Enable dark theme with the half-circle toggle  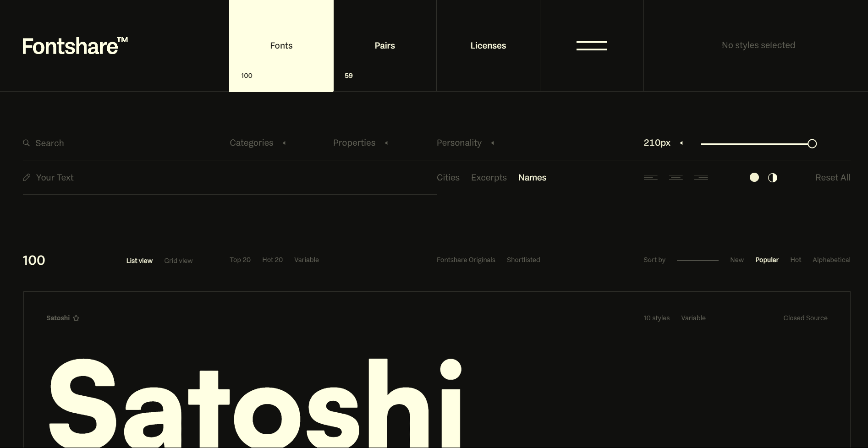pos(773,178)
